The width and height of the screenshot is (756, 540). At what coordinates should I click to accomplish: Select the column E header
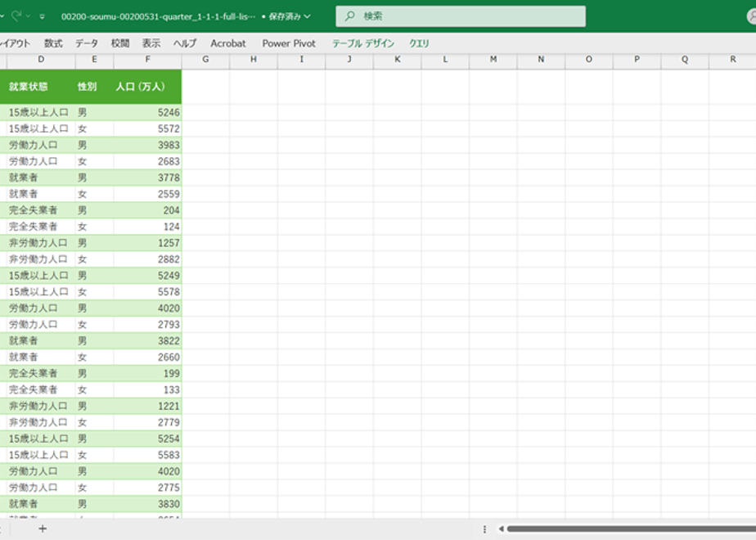(95, 59)
